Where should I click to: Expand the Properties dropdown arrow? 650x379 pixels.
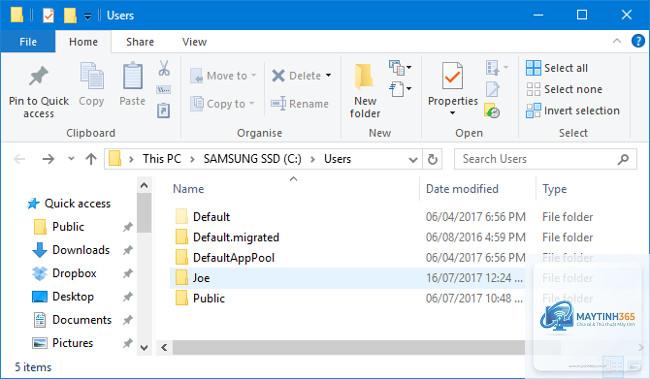[x=452, y=113]
